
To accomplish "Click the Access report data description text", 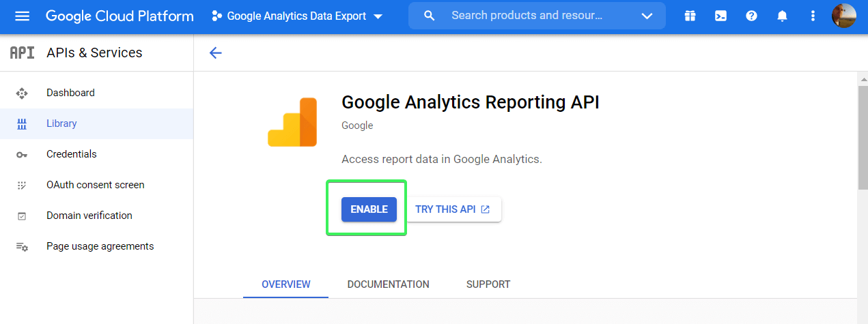I will pos(441,159).
